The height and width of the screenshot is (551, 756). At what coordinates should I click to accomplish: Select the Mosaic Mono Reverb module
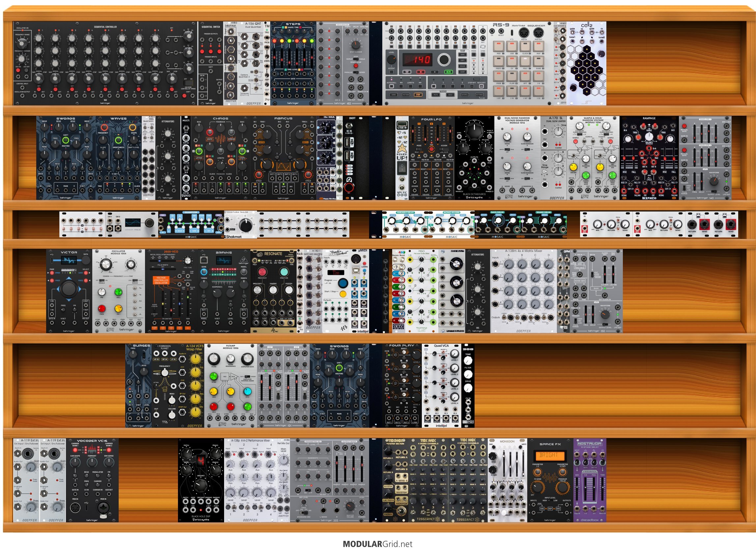(451, 224)
